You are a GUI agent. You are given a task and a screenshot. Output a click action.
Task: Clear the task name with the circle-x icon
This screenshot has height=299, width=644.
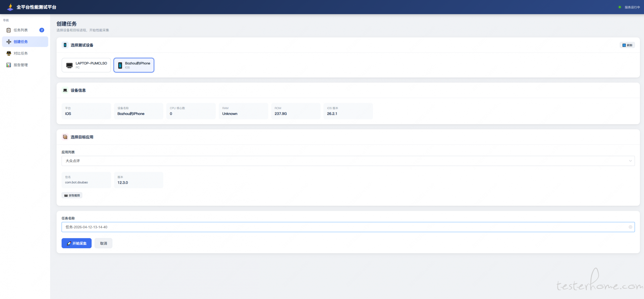click(630, 227)
